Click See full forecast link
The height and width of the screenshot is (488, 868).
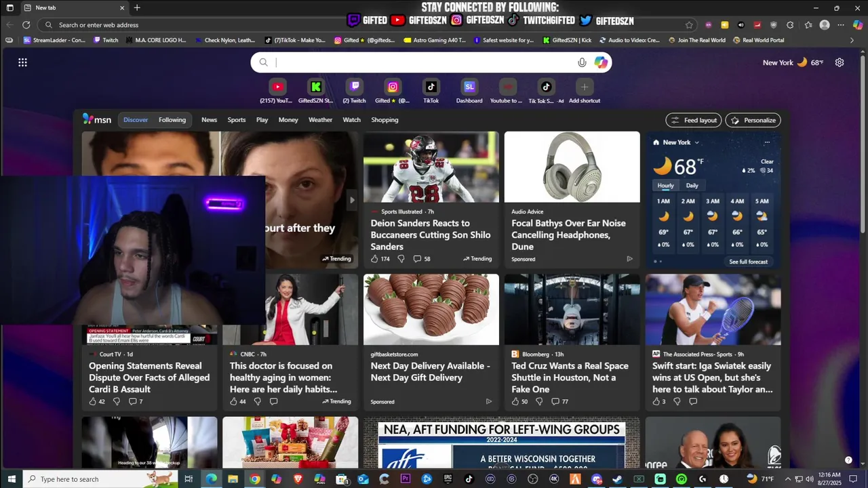748,262
